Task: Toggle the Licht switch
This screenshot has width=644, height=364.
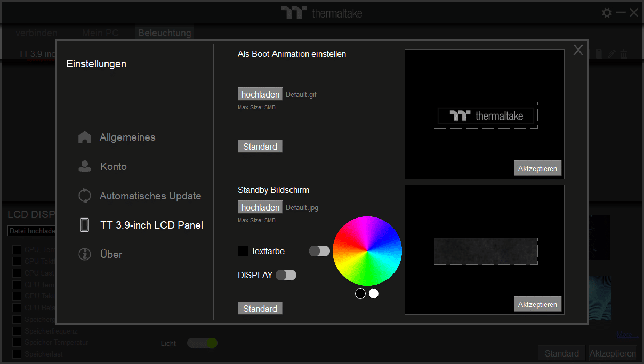Action: (x=202, y=343)
